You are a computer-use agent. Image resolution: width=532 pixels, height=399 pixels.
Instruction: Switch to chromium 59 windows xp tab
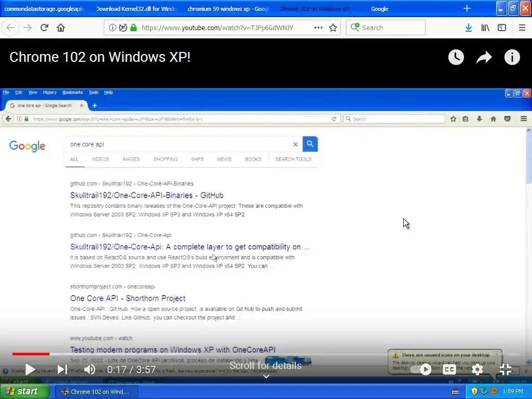click(x=228, y=9)
